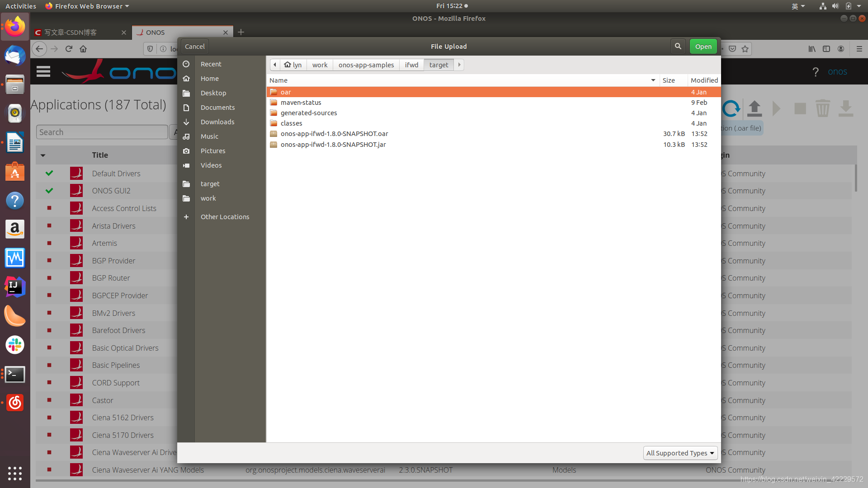The width and height of the screenshot is (868, 488).
Task: Click the Modified column header
Action: (x=704, y=80)
